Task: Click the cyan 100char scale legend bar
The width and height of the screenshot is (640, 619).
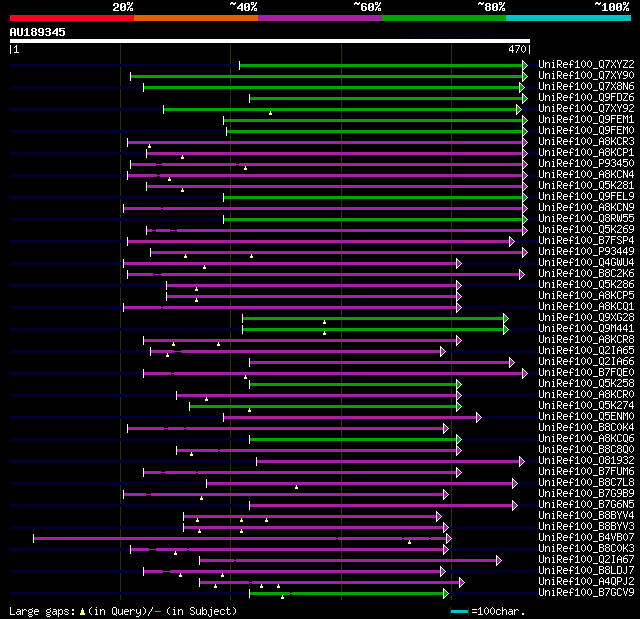Action: coord(459,611)
